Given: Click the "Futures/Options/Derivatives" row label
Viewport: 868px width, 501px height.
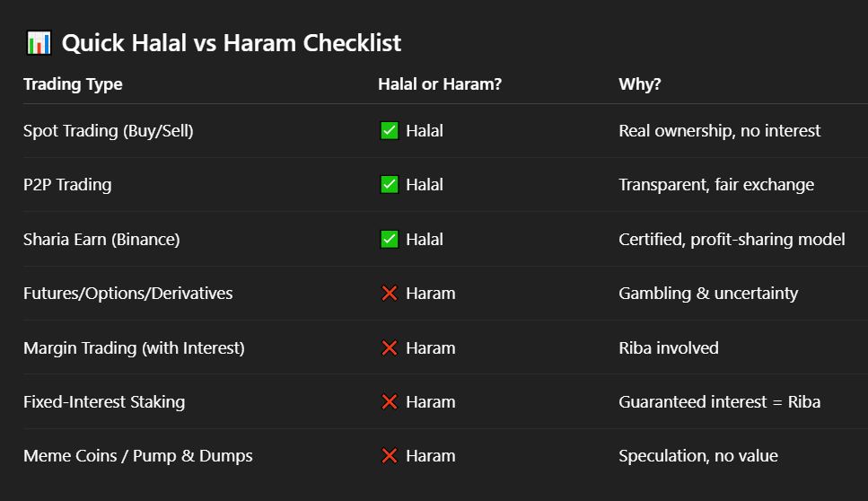Looking at the screenshot, I should (x=128, y=294).
